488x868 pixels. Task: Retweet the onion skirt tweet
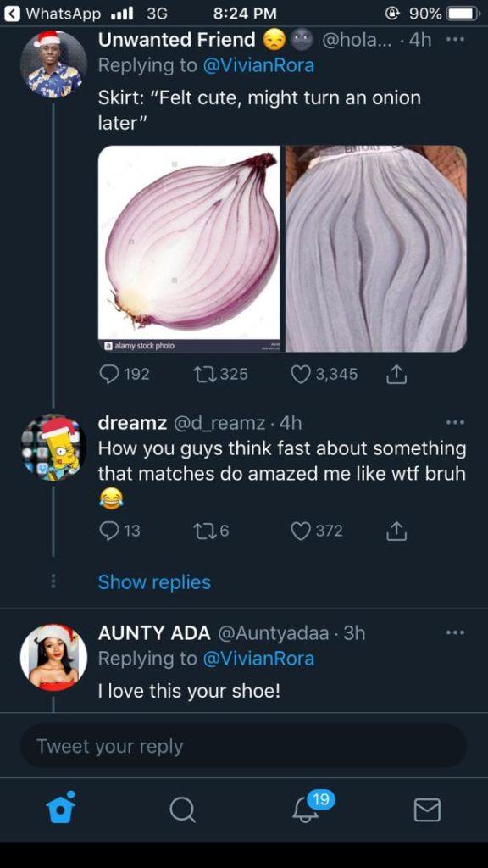point(219,375)
